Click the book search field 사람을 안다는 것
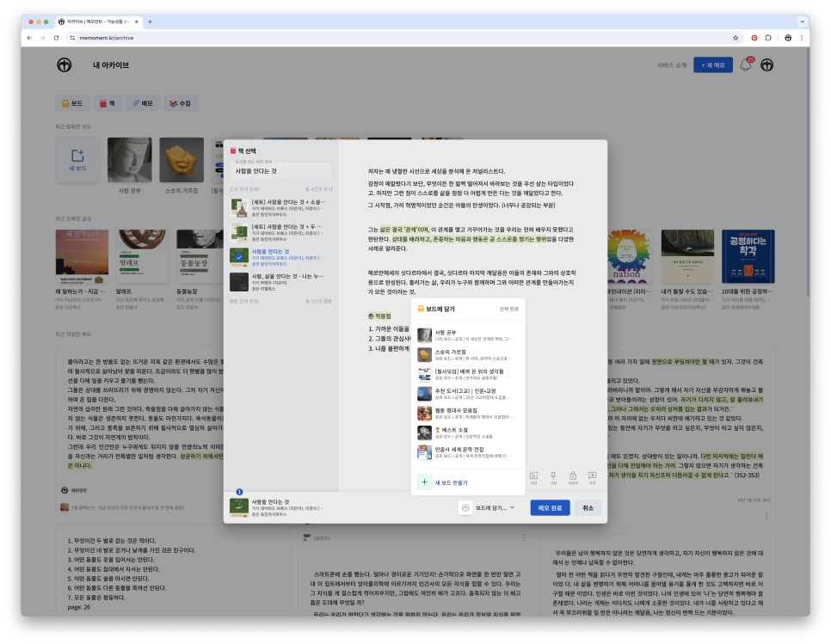 pos(281,171)
